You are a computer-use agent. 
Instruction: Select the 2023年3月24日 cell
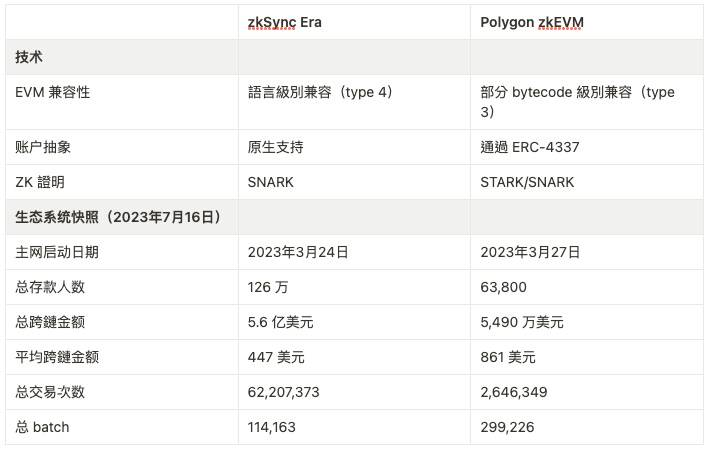tap(354, 252)
